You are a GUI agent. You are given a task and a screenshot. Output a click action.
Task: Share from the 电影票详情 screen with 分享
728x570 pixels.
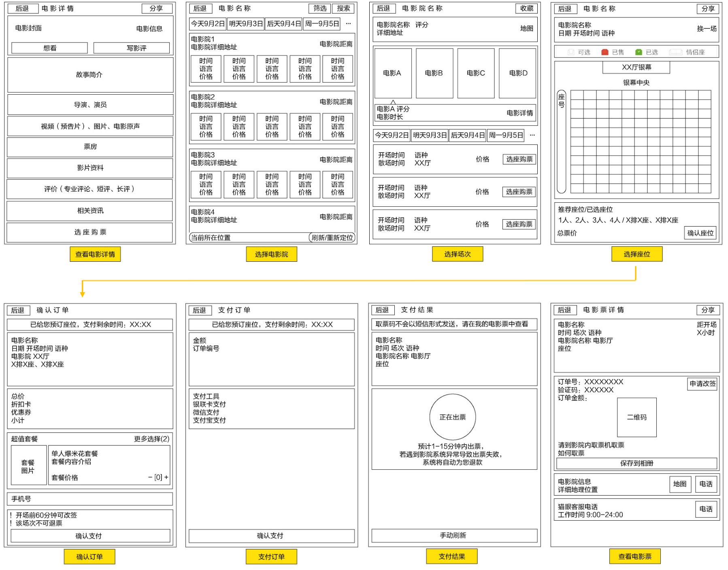tap(708, 310)
